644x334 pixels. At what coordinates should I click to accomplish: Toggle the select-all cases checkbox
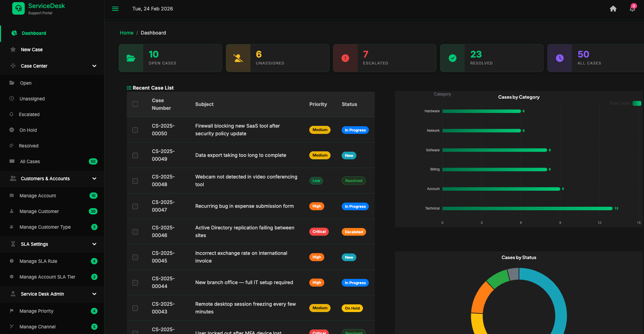pyautogui.click(x=135, y=104)
